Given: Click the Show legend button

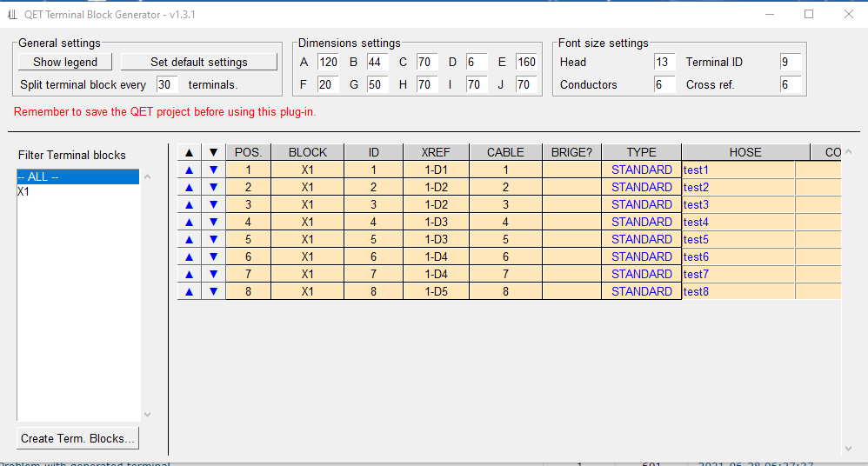Looking at the screenshot, I should coord(65,63).
